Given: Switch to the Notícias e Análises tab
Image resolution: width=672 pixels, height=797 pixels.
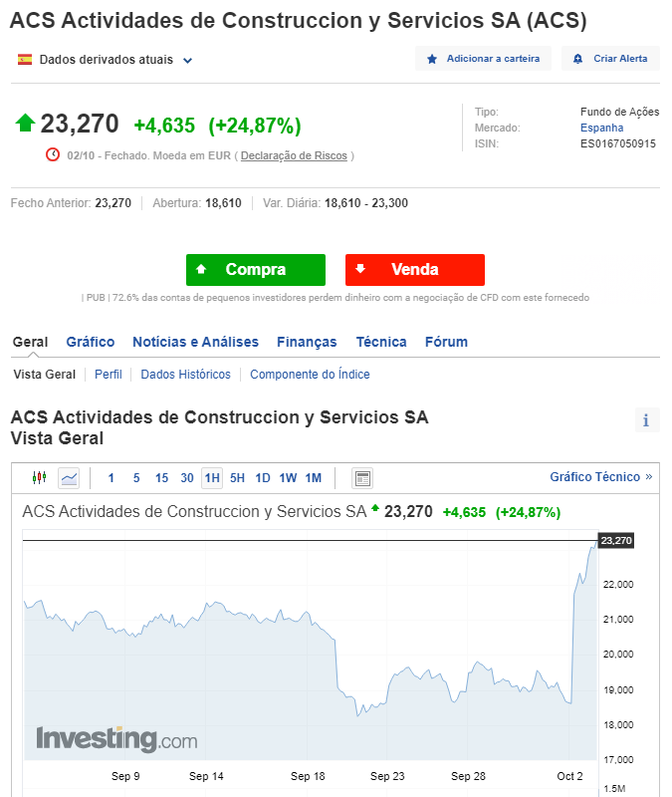Looking at the screenshot, I should click(x=195, y=342).
